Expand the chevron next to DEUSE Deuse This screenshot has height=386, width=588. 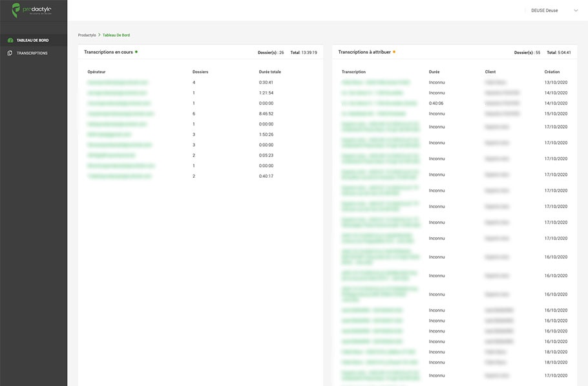[x=575, y=10]
